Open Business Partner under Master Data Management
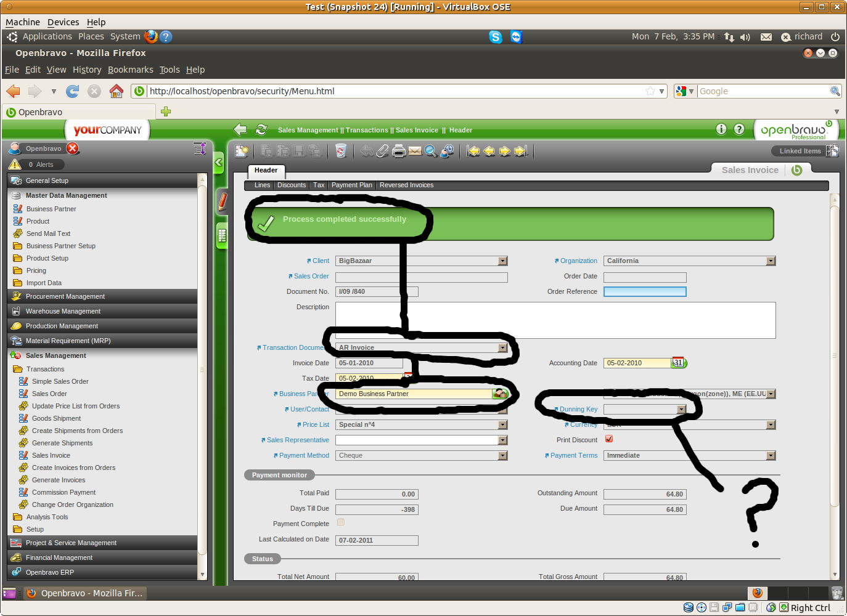This screenshot has height=616, width=847. pyautogui.click(x=51, y=209)
